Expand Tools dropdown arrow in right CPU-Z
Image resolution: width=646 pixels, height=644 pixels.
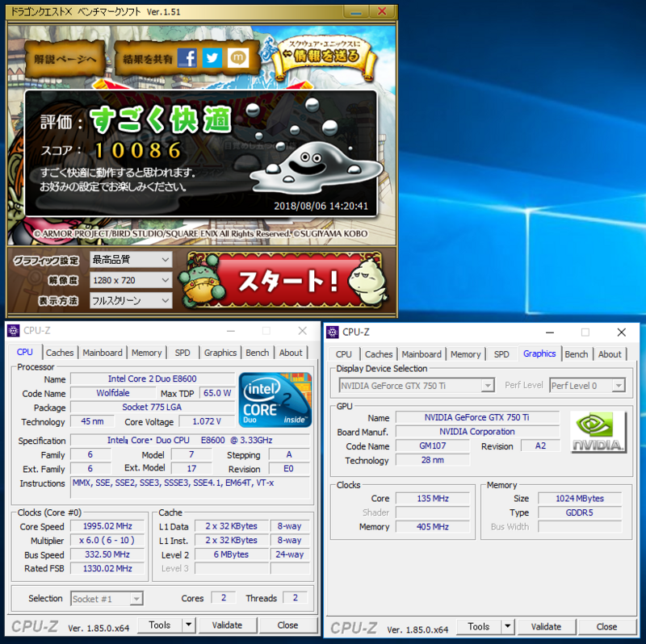[508, 627]
